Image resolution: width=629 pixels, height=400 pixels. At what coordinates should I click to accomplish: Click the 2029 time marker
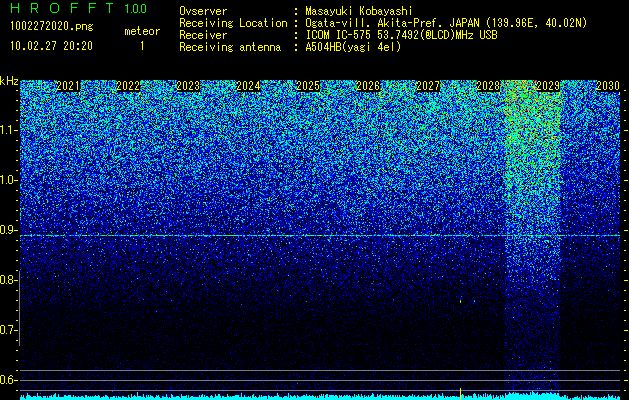tap(548, 86)
